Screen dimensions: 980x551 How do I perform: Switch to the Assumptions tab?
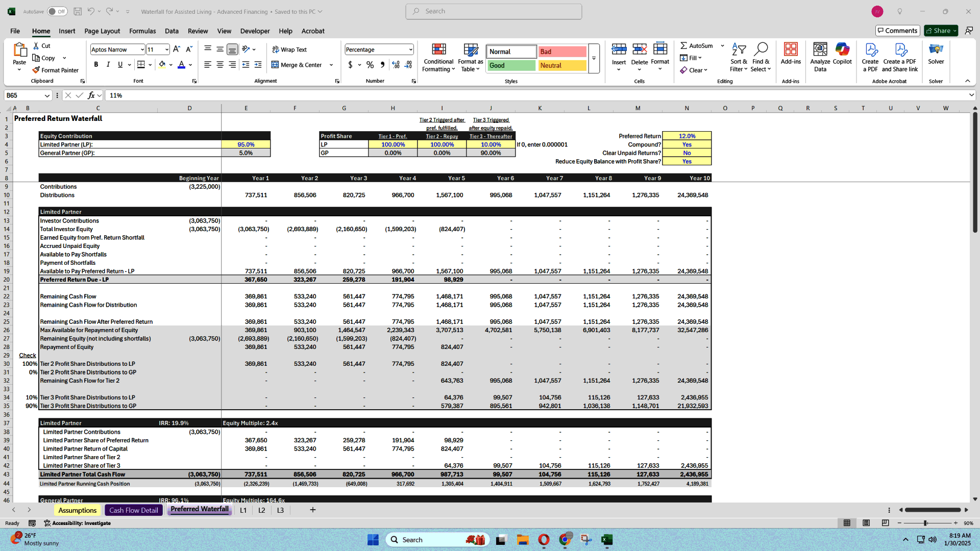click(x=77, y=510)
